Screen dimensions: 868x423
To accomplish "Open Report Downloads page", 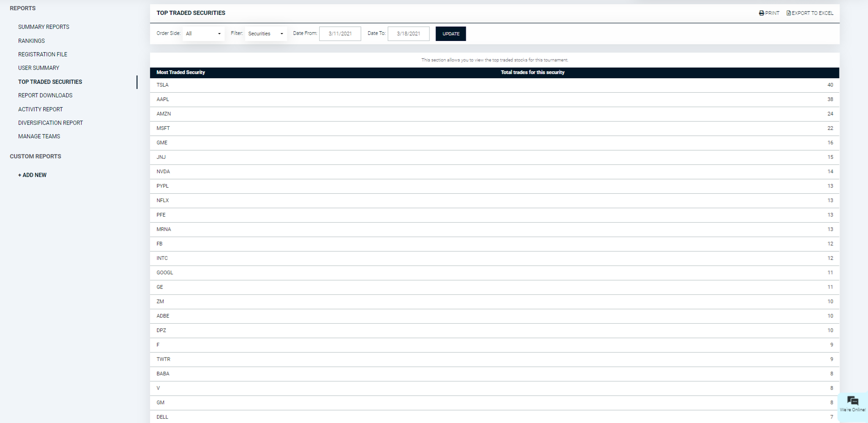I will (x=45, y=96).
